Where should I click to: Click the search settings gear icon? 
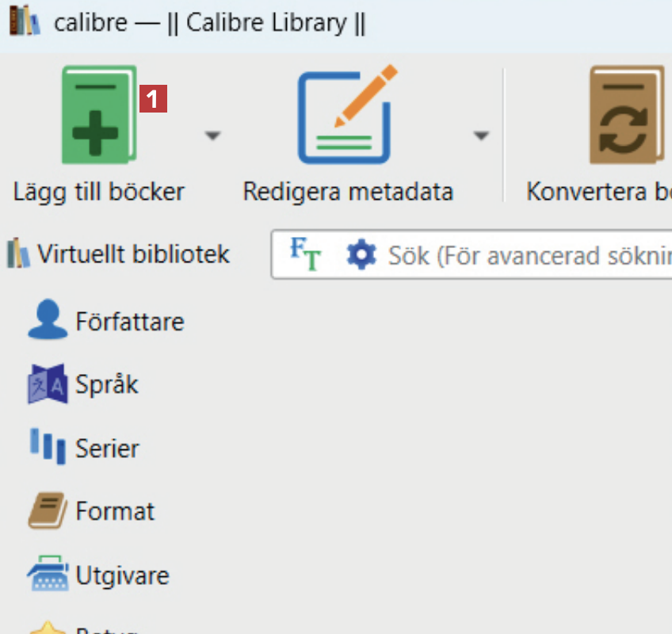[x=361, y=255]
